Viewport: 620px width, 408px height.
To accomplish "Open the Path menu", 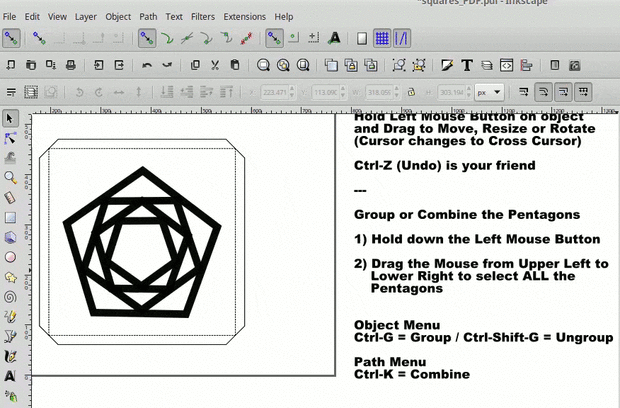I will pos(148,17).
